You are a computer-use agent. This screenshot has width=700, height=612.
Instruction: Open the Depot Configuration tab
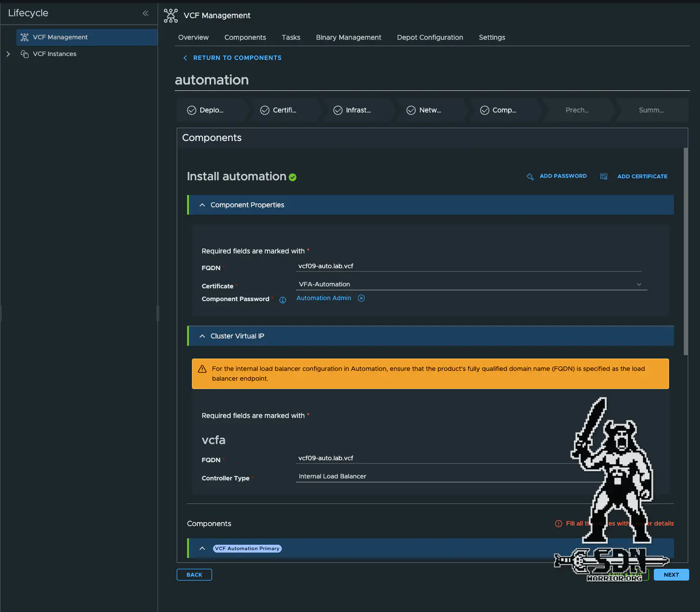pos(430,37)
